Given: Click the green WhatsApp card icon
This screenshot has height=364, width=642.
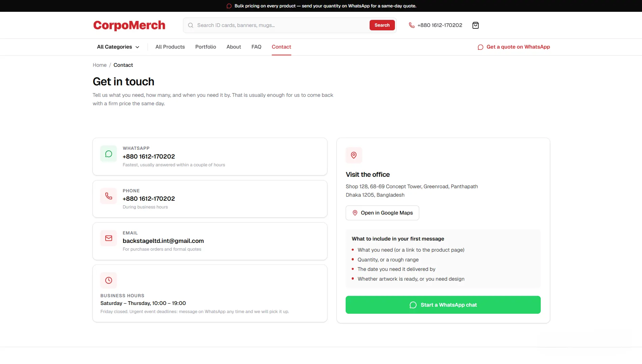Looking at the screenshot, I should [x=109, y=154].
